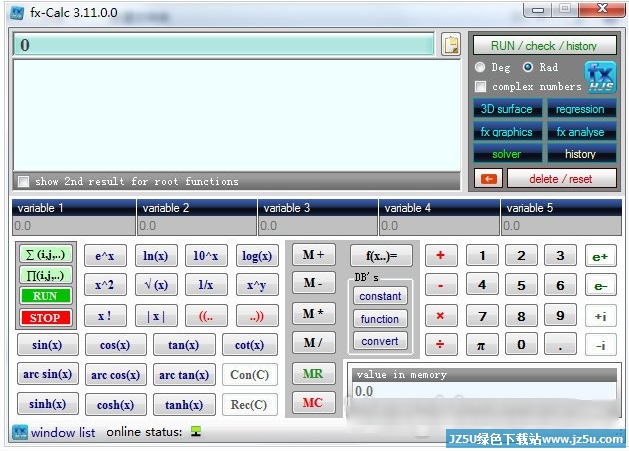Click the -i imaginary button
Viewport: 629px width, 451px height.
(x=600, y=345)
